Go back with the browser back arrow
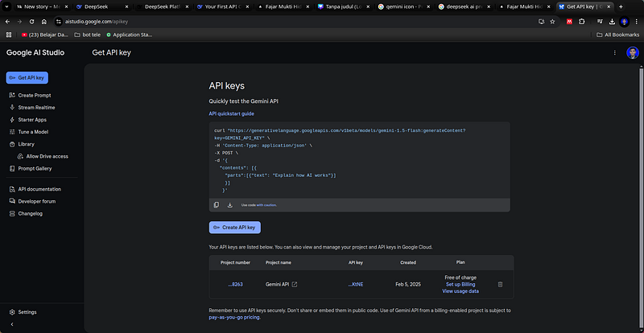Screen dimensions: 644x333 pos(7,22)
